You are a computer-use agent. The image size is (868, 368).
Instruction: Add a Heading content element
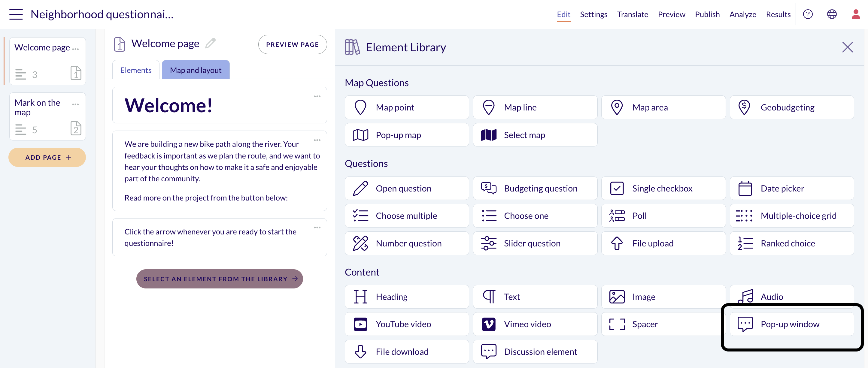coord(407,297)
